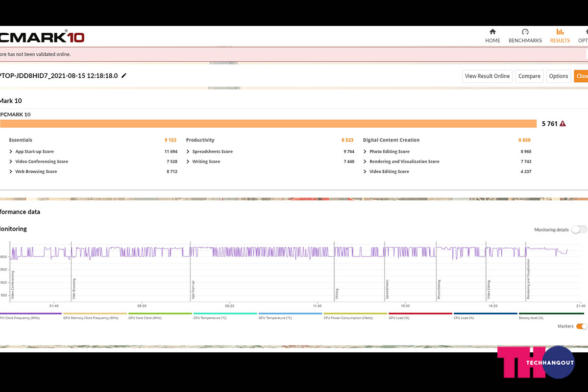Toggle Monitoring details switch
The height and width of the screenshot is (392, 588).
tap(579, 230)
